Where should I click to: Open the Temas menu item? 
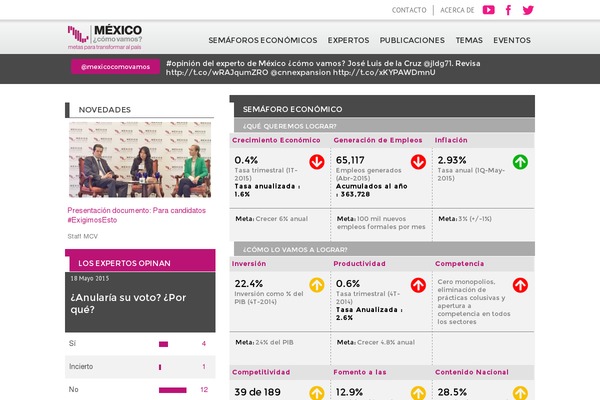[469, 40]
